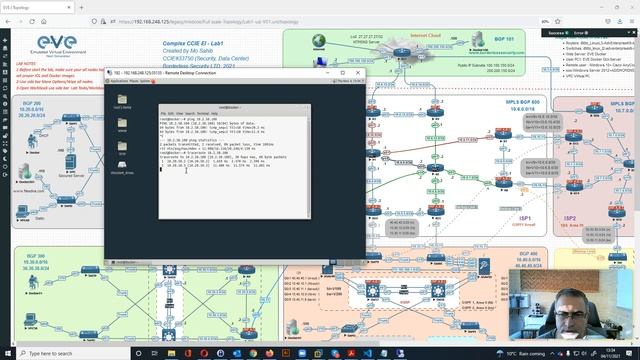640x360 pixels.
Task: Reload the EVE topology page
Action: tap(32, 21)
